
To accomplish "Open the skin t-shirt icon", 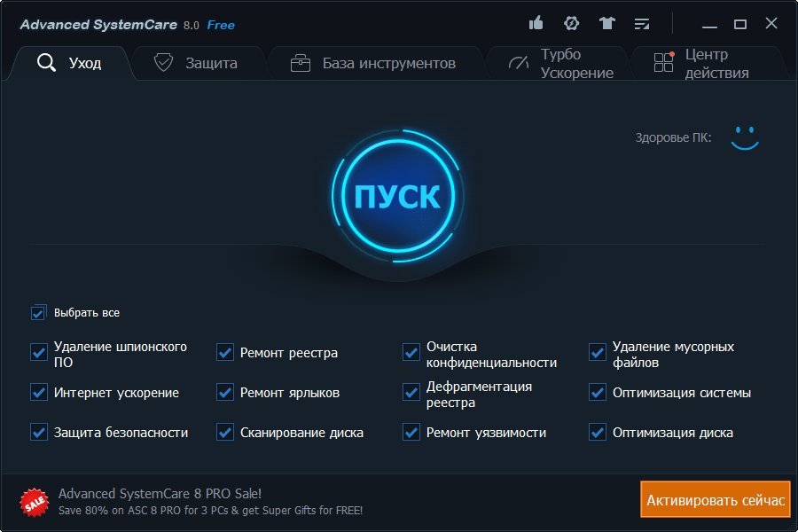I will [606, 23].
